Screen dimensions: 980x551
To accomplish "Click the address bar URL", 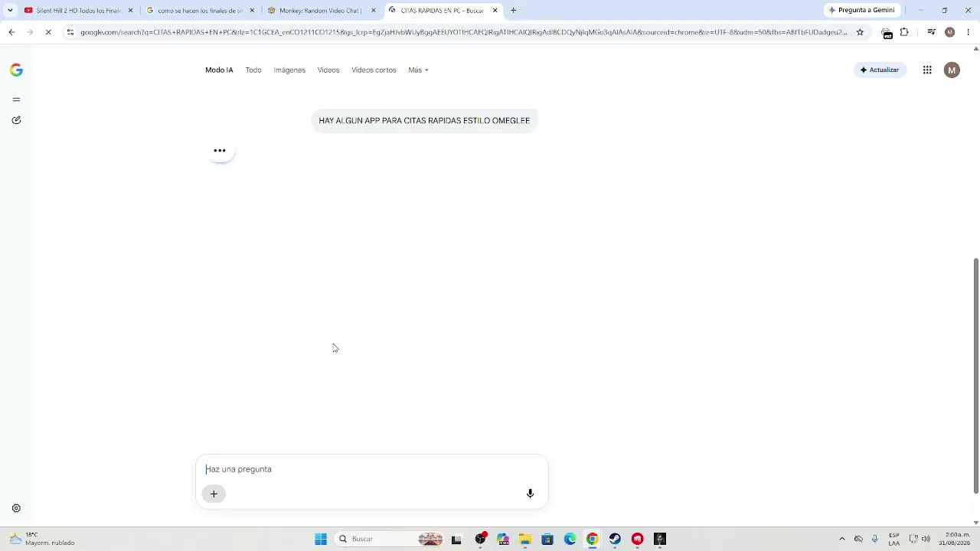I will (x=463, y=32).
